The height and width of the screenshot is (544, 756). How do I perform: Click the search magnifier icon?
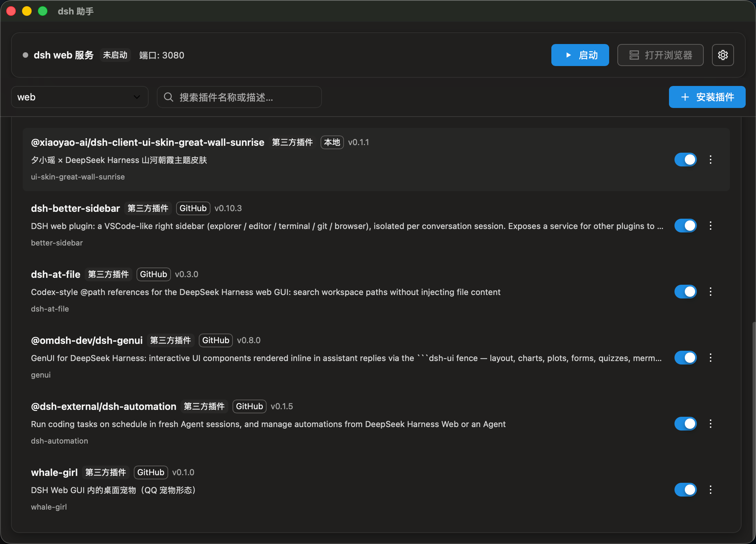coord(169,97)
